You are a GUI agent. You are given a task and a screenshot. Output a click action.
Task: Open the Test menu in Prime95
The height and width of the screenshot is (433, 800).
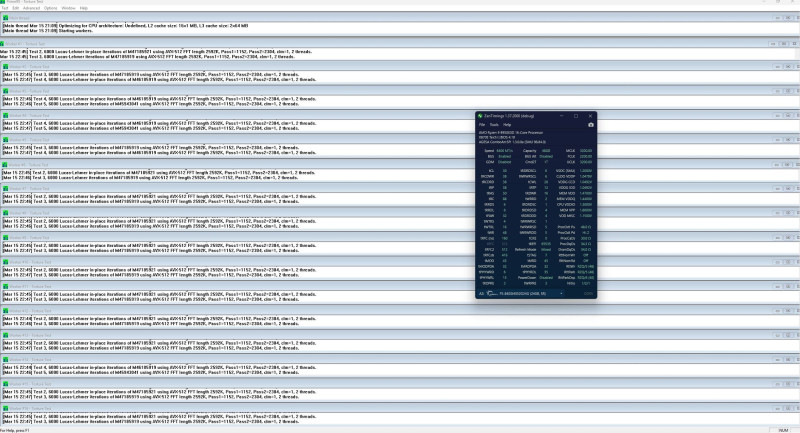pyautogui.click(x=5, y=8)
